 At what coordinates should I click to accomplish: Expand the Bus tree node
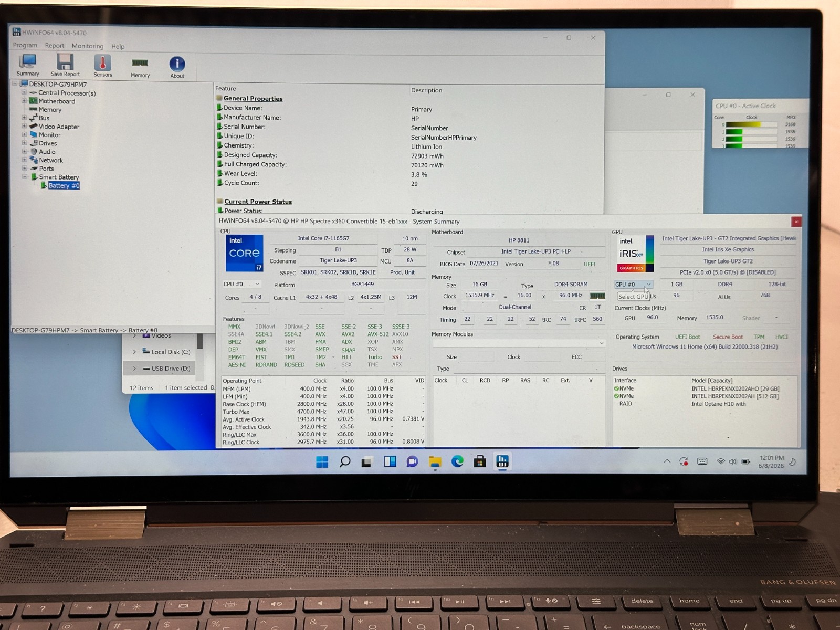click(24, 118)
